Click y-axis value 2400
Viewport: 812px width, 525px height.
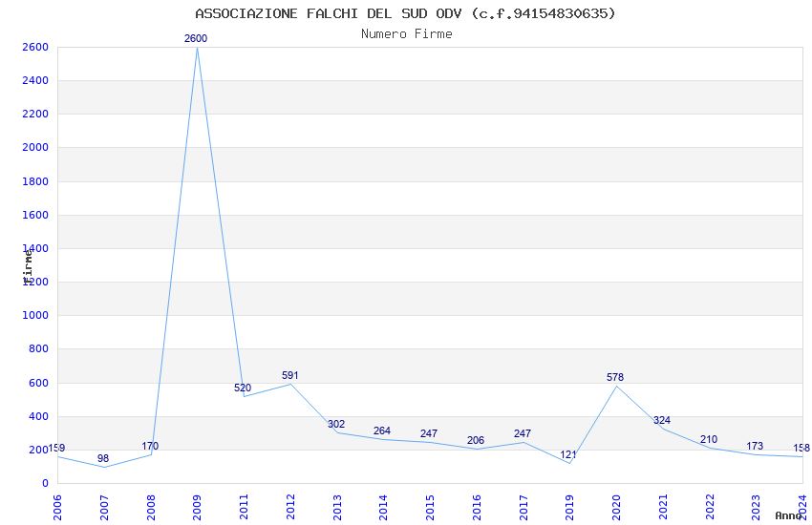click(x=35, y=80)
